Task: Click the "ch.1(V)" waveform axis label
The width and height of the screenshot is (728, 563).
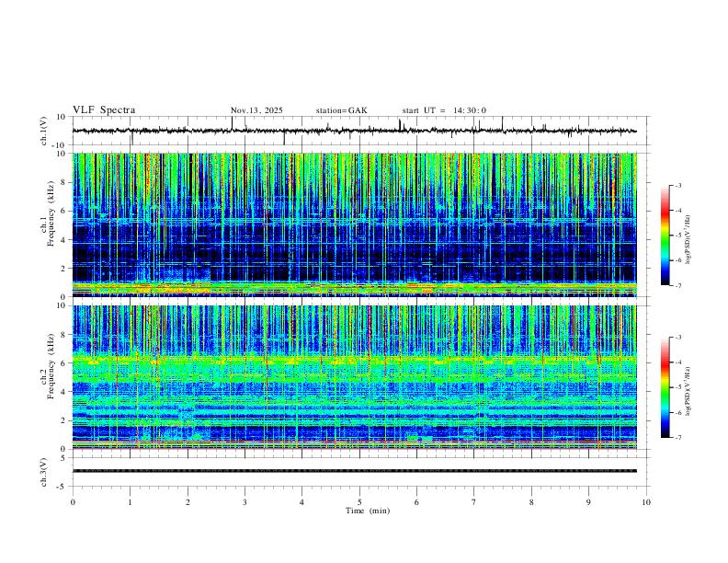Action: (44, 131)
